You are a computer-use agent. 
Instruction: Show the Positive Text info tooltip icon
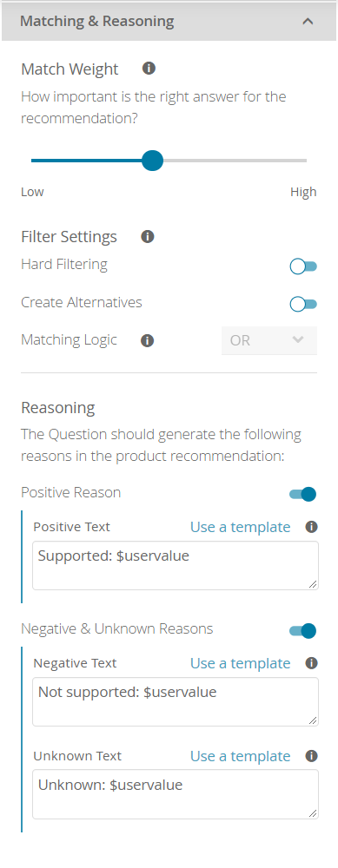(x=311, y=527)
